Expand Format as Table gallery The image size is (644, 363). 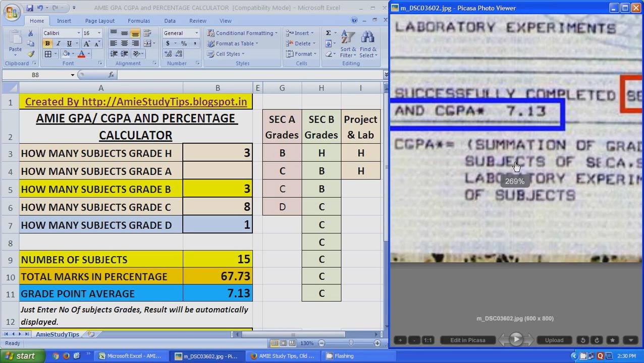pyautogui.click(x=232, y=44)
